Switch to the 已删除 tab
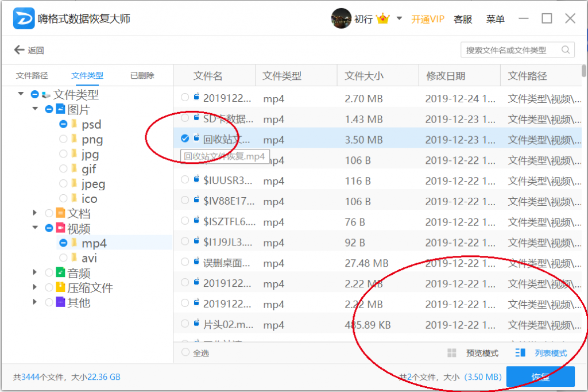 click(x=142, y=75)
